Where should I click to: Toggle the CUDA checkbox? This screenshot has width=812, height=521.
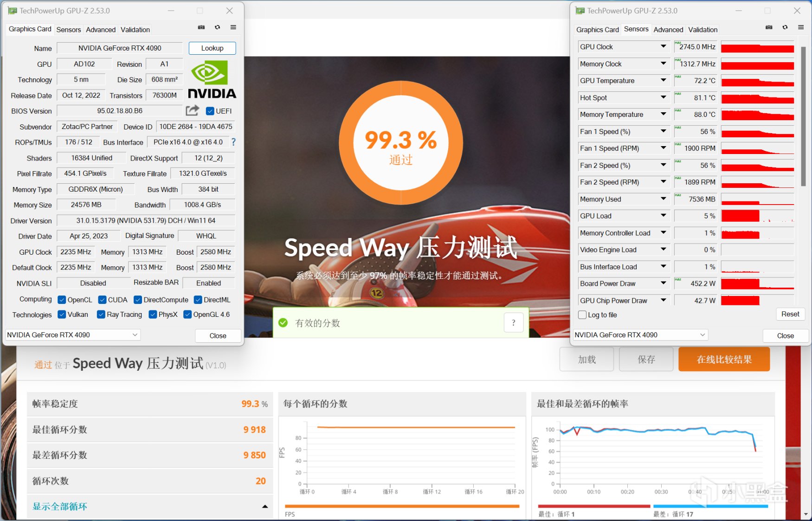click(103, 300)
